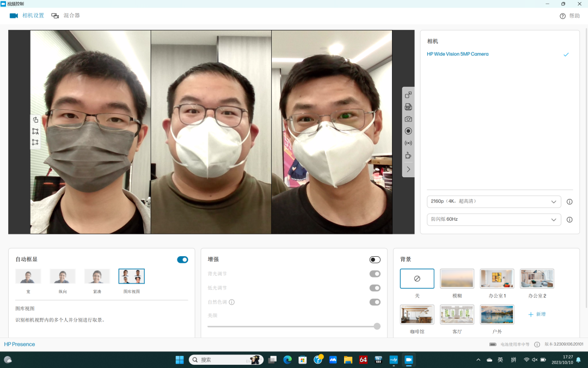Open 帮助 help link
This screenshot has height=368, width=588.
coord(569,16)
